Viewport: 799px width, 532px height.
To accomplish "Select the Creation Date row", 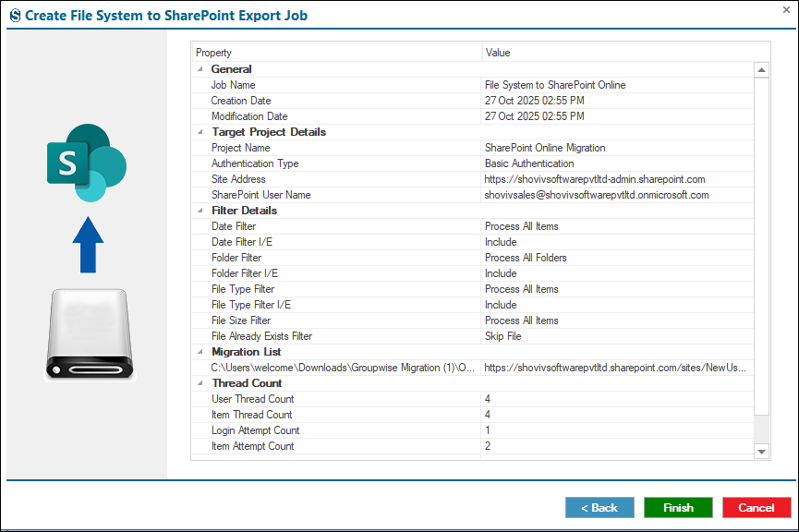I will pyautogui.click(x=473, y=101).
